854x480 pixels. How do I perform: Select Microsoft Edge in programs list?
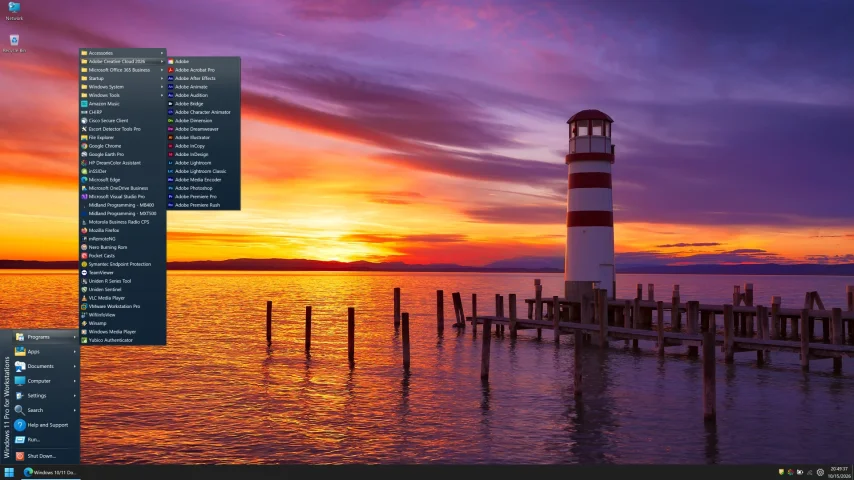[123, 180]
